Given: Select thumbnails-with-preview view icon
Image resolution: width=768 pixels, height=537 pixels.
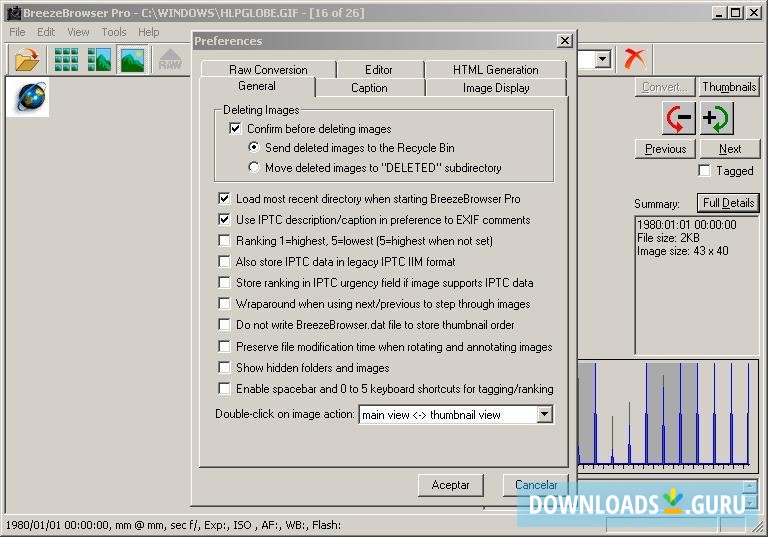Looking at the screenshot, I should point(99,60).
